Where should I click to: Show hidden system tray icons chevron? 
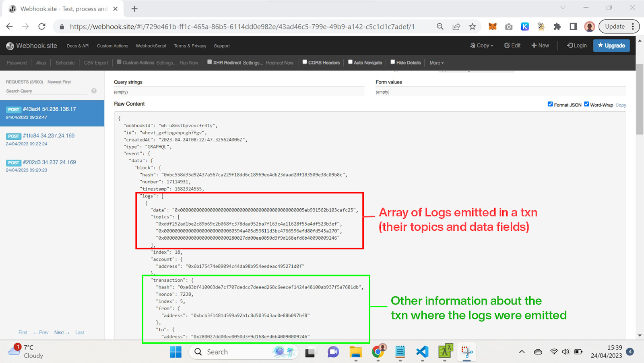tap(522, 352)
